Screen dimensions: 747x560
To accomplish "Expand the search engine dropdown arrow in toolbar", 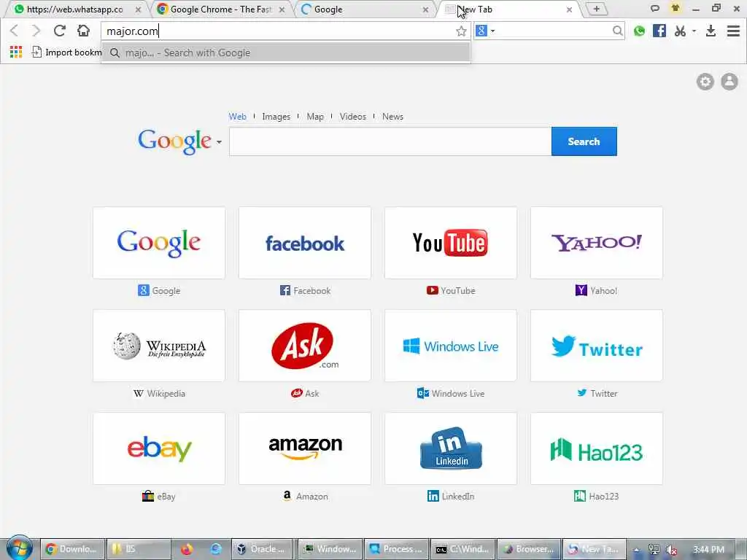I will coord(492,31).
